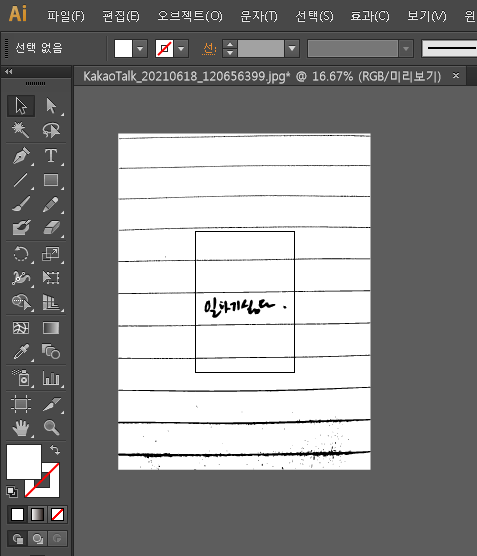
Task: Select the Rotate tool
Action: pyautogui.click(x=21, y=254)
